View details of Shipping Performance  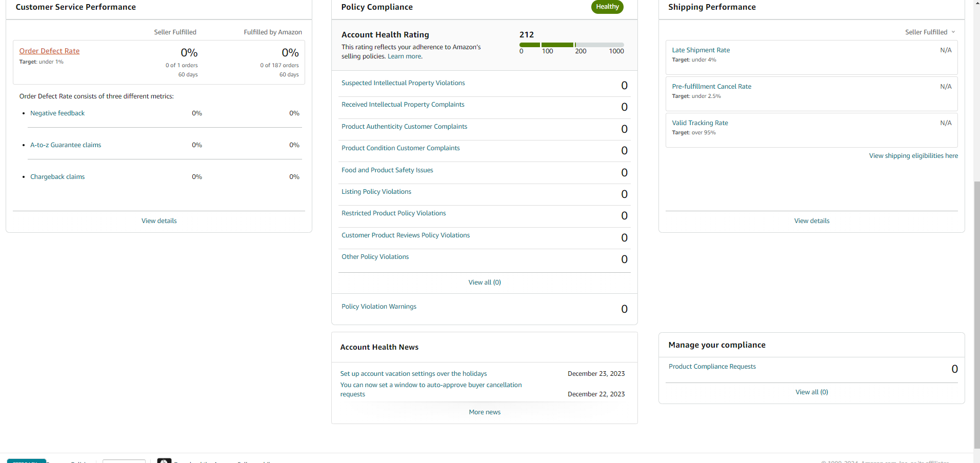pos(812,221)
